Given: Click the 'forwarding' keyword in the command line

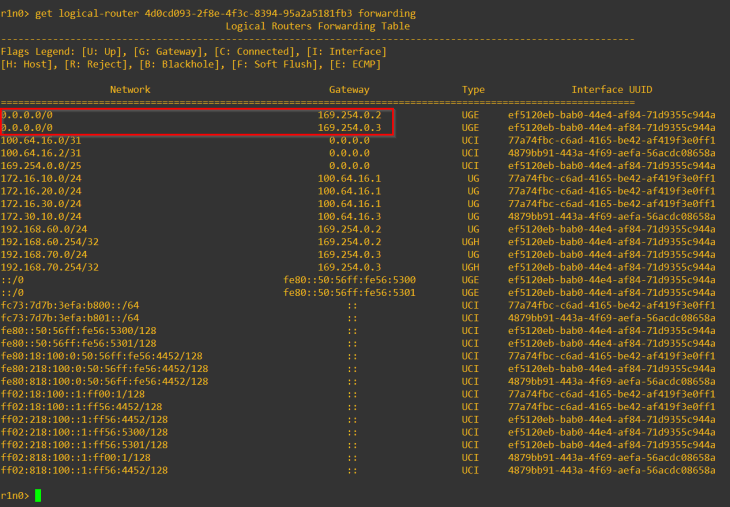Looking at the screenshot, I should click(x=386, y=13).
